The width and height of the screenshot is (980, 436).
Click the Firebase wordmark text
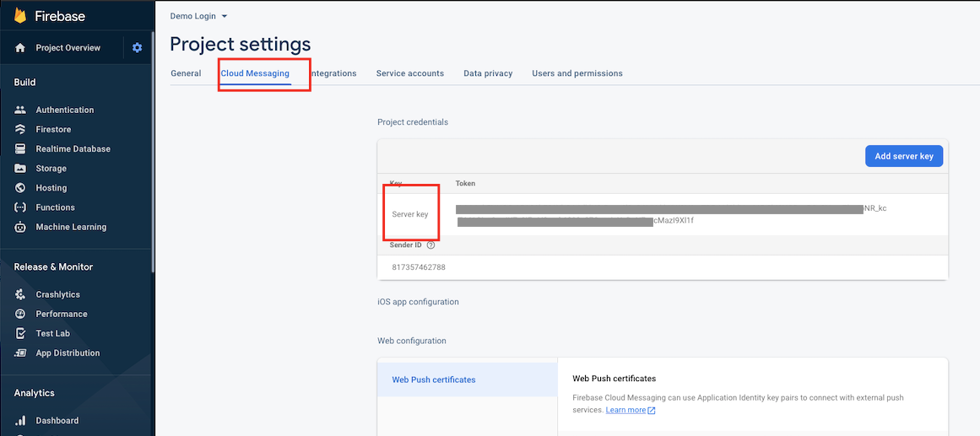coord(59,16)
